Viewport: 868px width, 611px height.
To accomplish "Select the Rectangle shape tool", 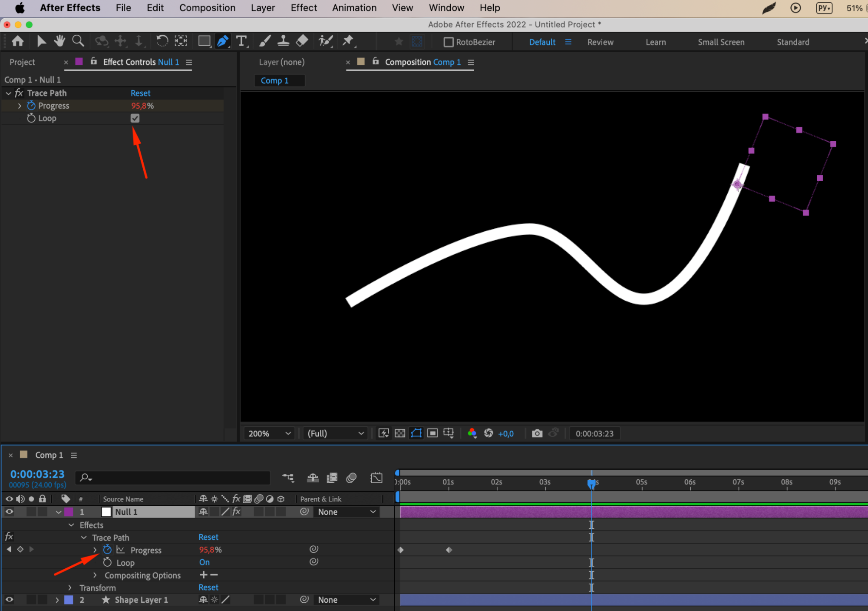I will [x=204, y=41].
